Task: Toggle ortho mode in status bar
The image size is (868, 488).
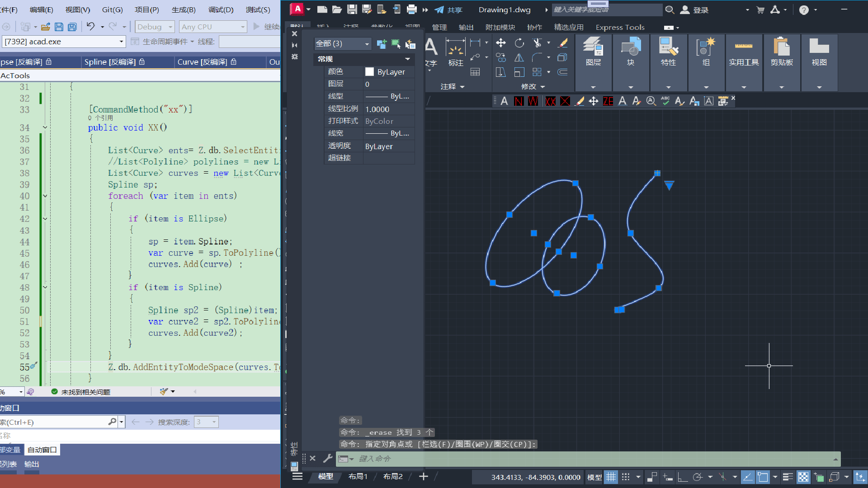Action: tap(683, 477)
